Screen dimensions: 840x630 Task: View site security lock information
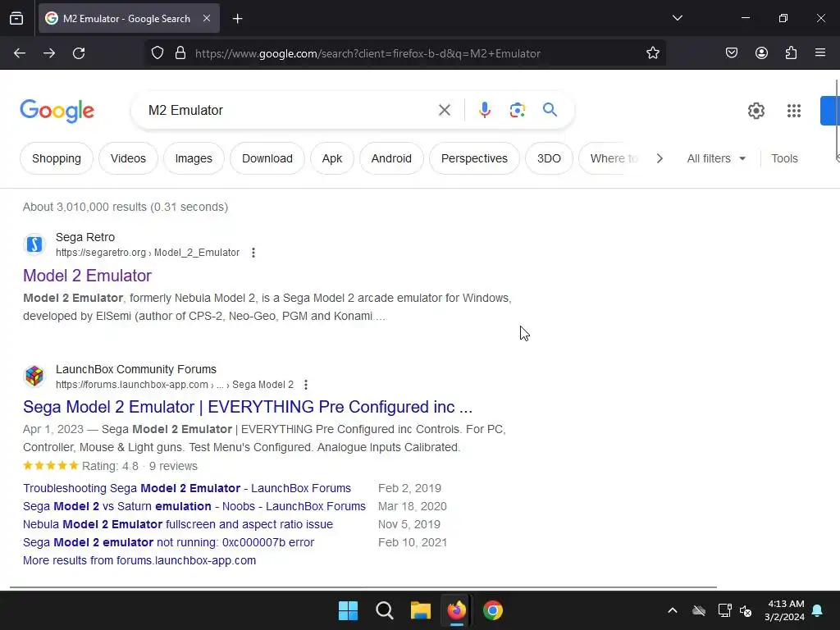(x=180, y=53)
